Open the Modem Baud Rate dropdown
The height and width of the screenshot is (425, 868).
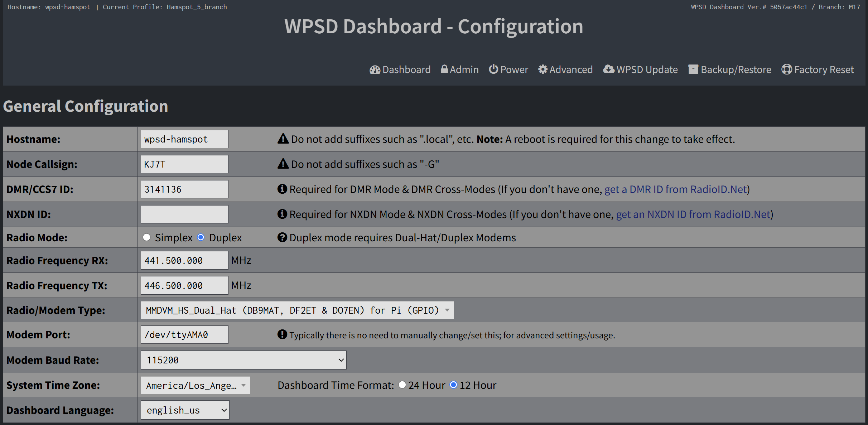pyautogui.click(x=243, y=360)
